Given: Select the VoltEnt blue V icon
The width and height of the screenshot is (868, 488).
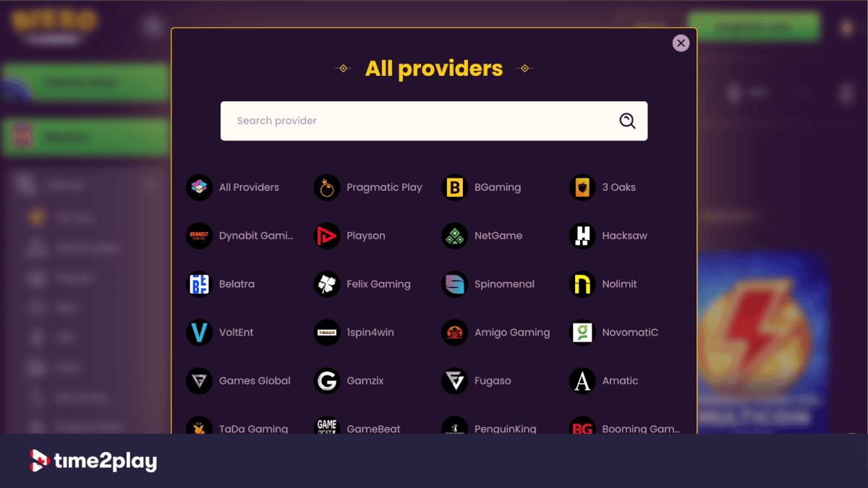Looking at the screenshot, I should pyautogui.click(x=199, y=333).
